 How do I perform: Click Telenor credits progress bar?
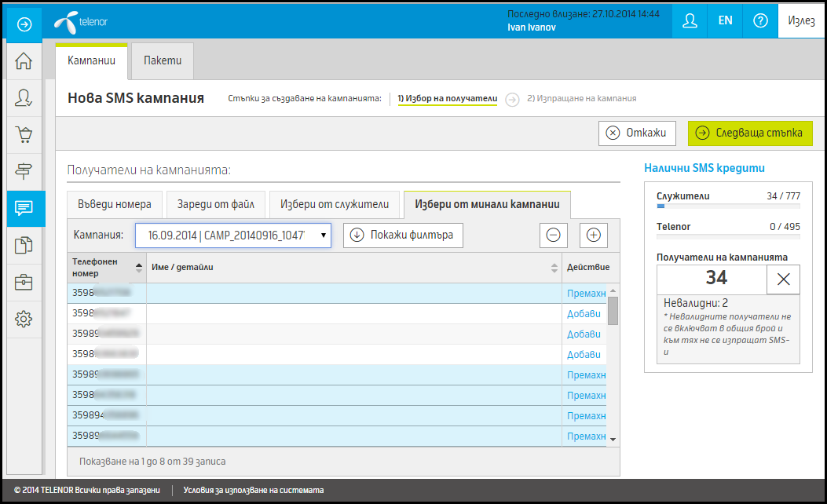pos(728,237)
